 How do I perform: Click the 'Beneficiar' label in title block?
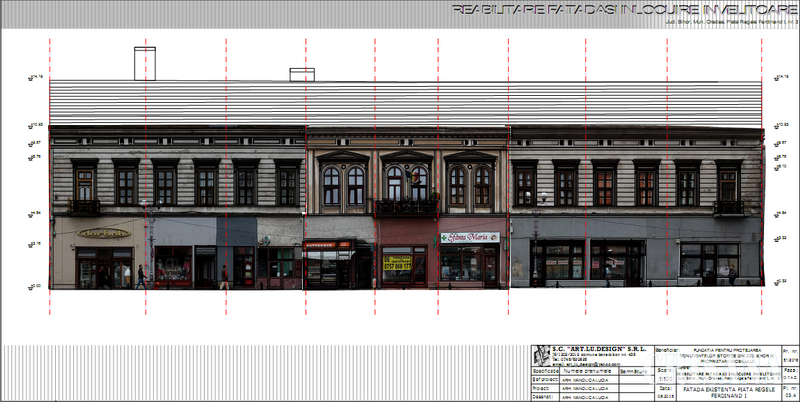[x=666, y=350]
